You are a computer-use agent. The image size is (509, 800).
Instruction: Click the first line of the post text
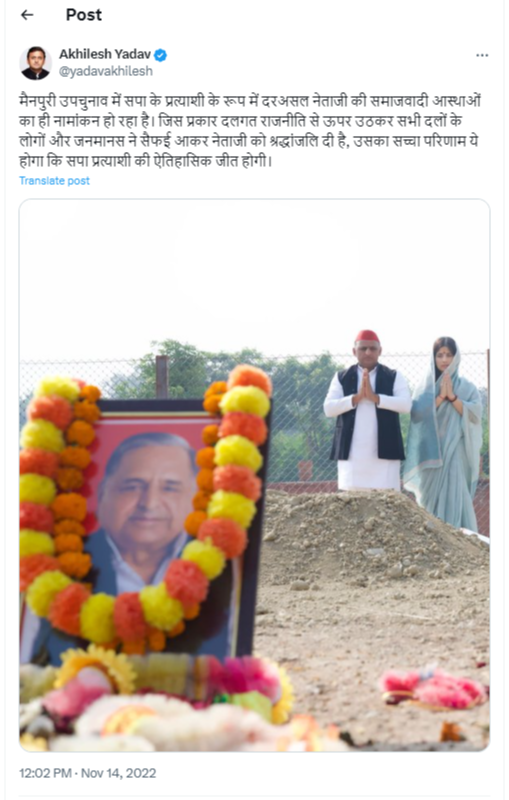click(x=250, y=101)
